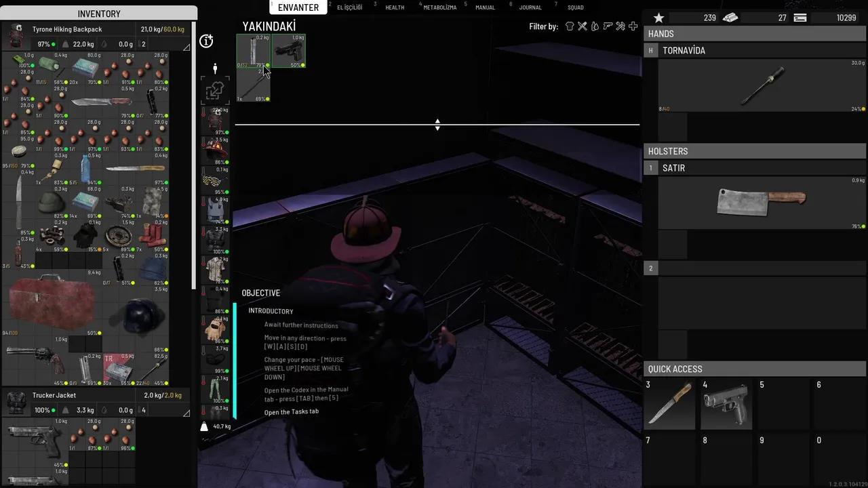The height and width of the screenshot is (488, 868).
Task: Click the 40,7 kg total weight
Action: (222, 426)
